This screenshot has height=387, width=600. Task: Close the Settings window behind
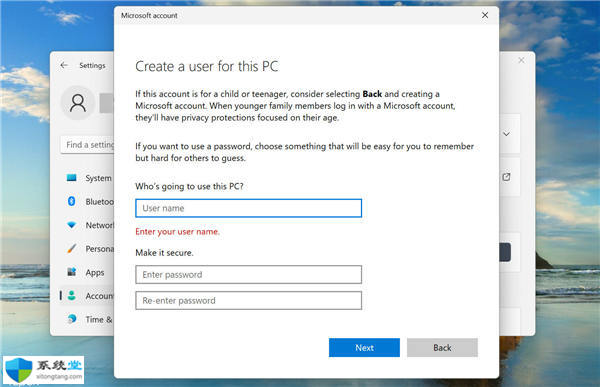pyautogui.click(x=521, y=60)
